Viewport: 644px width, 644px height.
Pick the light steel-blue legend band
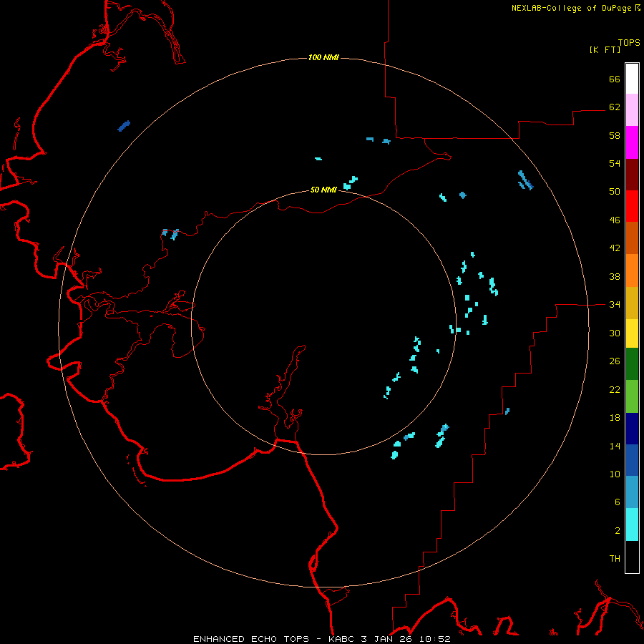tap(632, 492)
